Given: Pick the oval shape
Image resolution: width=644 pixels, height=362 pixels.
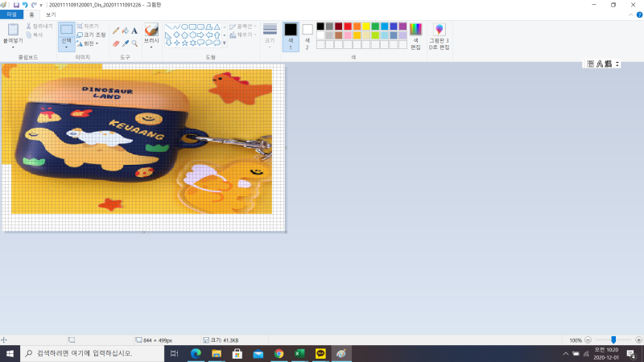Looking at the screenshot, I should [184, 27].
